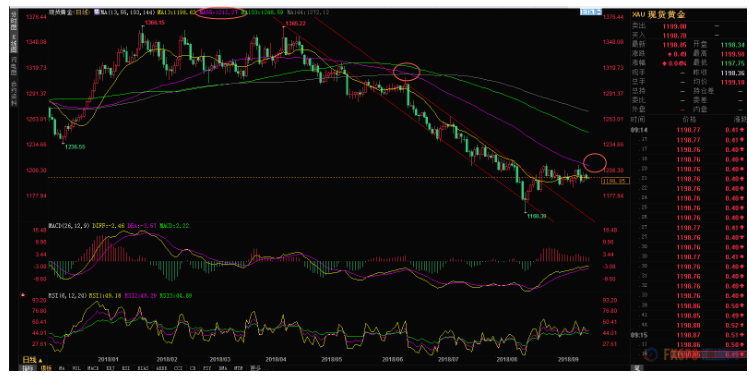
Task: Switch to the MACD indicator tab
Action: pyautogui.click(x=93, y=368)
